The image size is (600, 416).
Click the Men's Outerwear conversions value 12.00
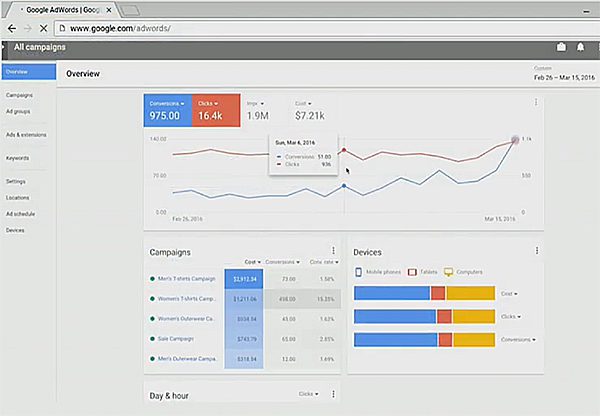click(289, 359)
